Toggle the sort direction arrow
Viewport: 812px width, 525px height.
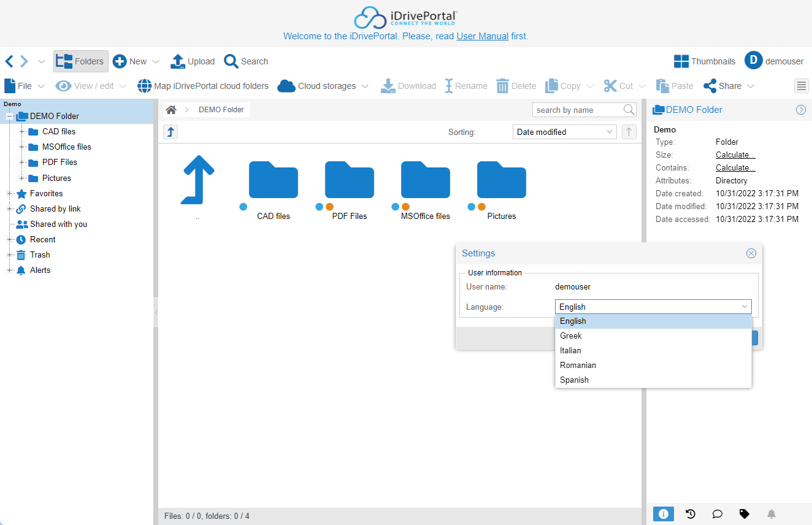tap(629, 132)
